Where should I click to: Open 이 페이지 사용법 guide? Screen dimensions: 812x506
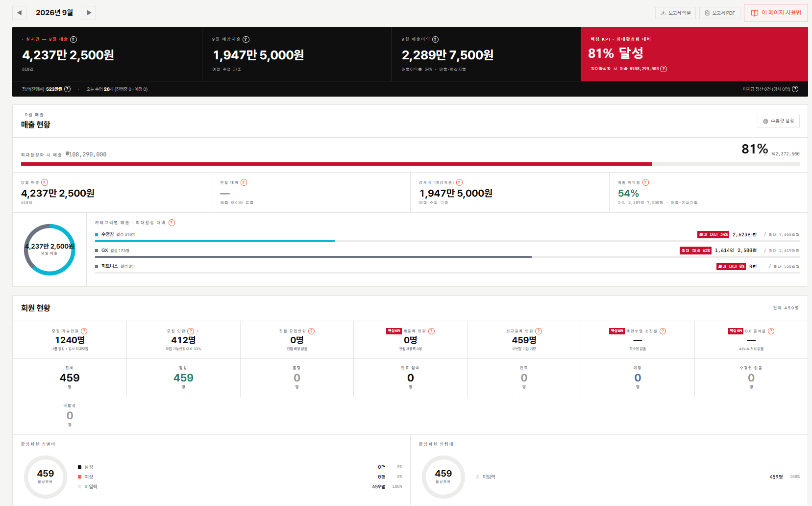coord(776,13)
